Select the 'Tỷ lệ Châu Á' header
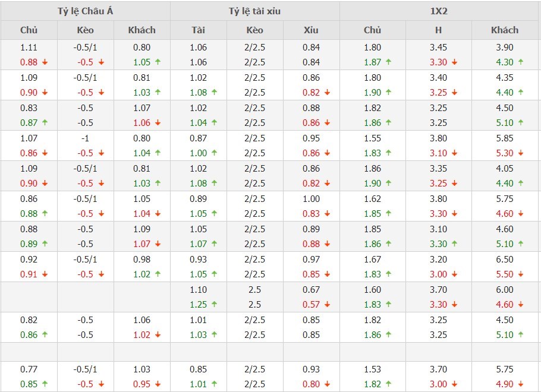541x392 pixels. click(x=85, y=10)
